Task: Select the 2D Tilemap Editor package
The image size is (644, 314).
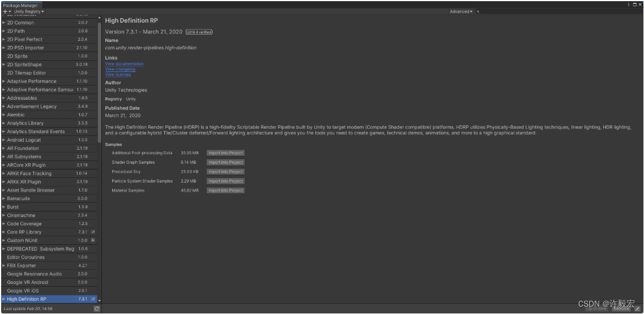Action: (49, 73)
